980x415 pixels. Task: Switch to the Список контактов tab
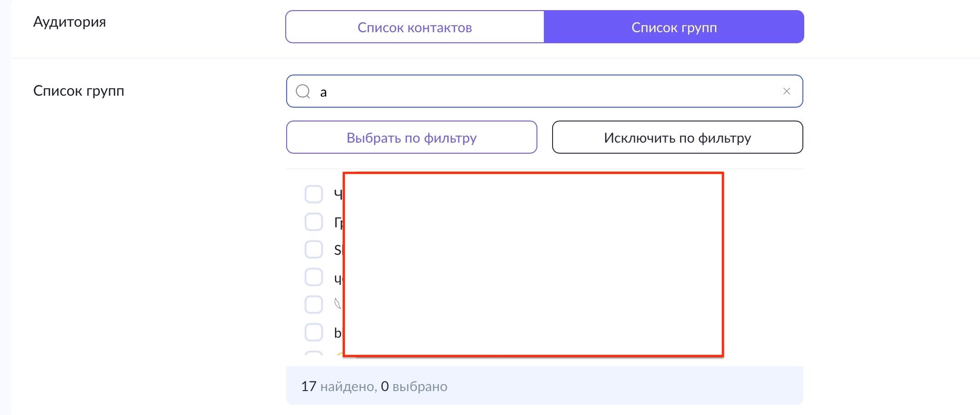[x=415, y=28]
